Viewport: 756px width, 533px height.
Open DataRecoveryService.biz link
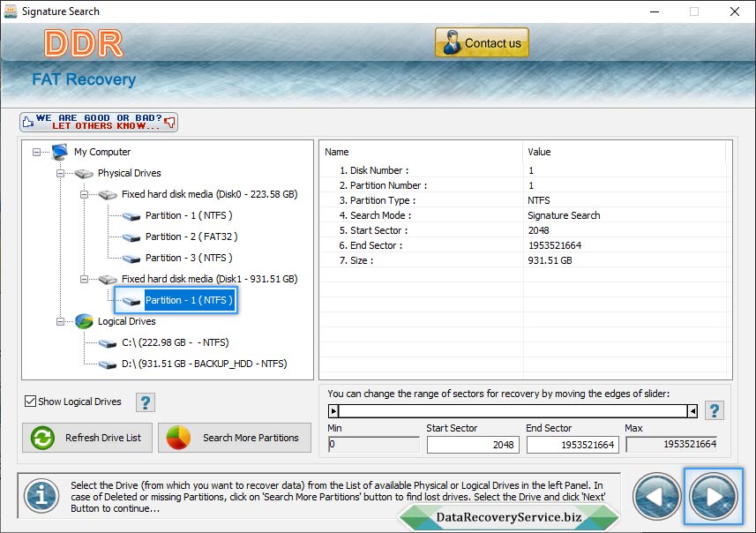point(509,517)
